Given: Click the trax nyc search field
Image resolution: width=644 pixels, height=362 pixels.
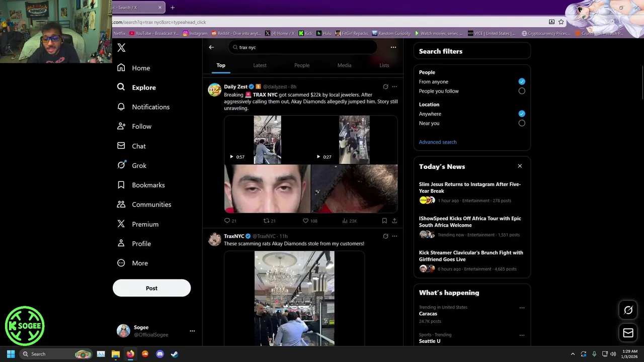Looking at the screenshot, I should 302,47.
